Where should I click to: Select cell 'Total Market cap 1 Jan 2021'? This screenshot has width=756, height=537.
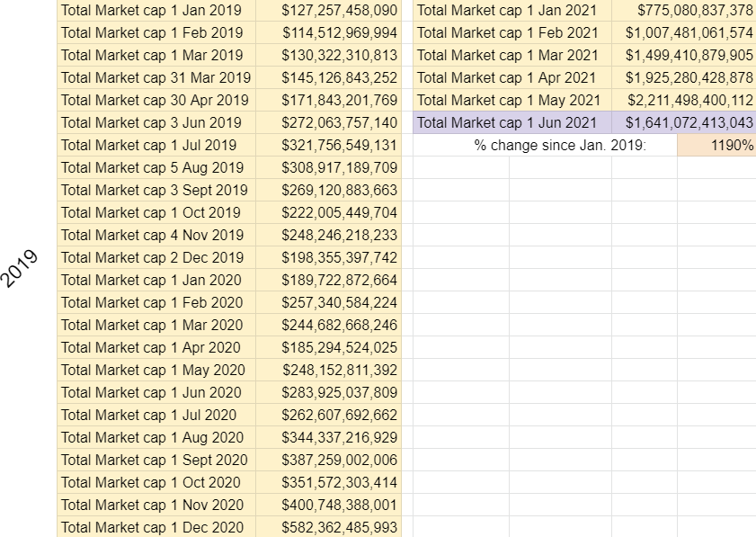tap(512, 10)
